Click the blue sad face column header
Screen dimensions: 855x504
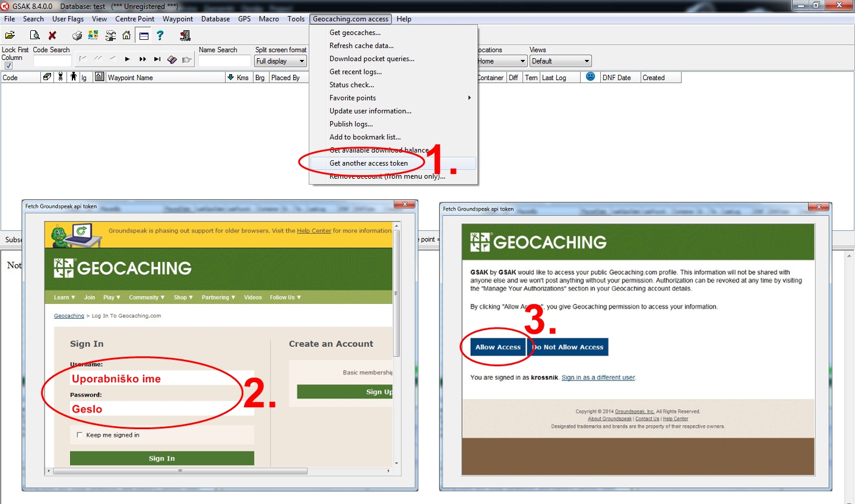coord(590,77)
